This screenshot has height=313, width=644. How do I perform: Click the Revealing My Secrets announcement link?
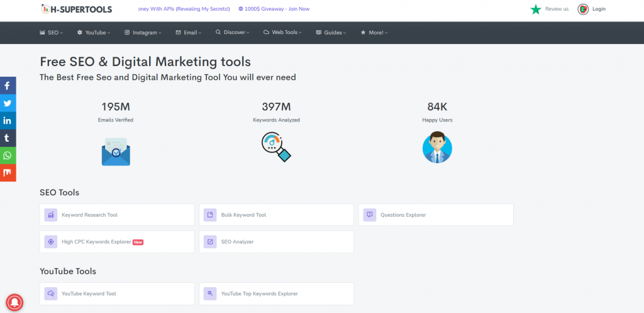pyautogui.click(x=185, y=9)
